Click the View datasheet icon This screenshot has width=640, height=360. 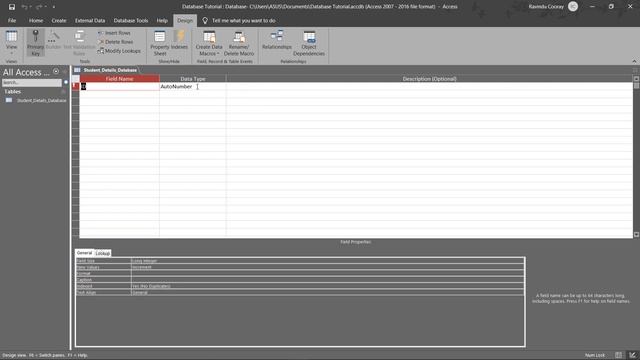(11, 36)
